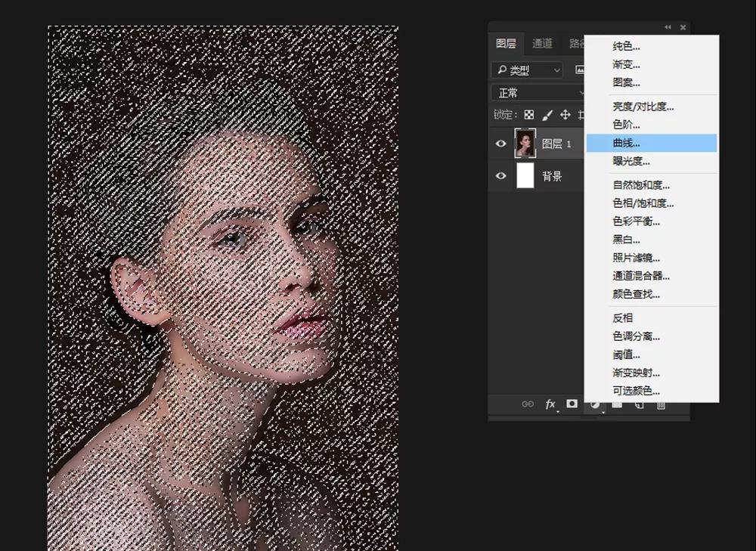Hide 背景 layer via its eye icon
The image size is (756, 551).
point(501,175)
